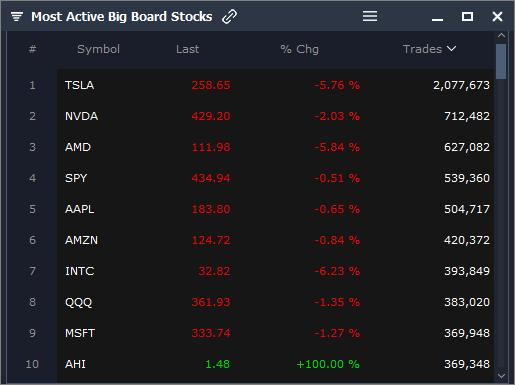
Task: Sort by the % Chg column header
Action: [299, 49]
